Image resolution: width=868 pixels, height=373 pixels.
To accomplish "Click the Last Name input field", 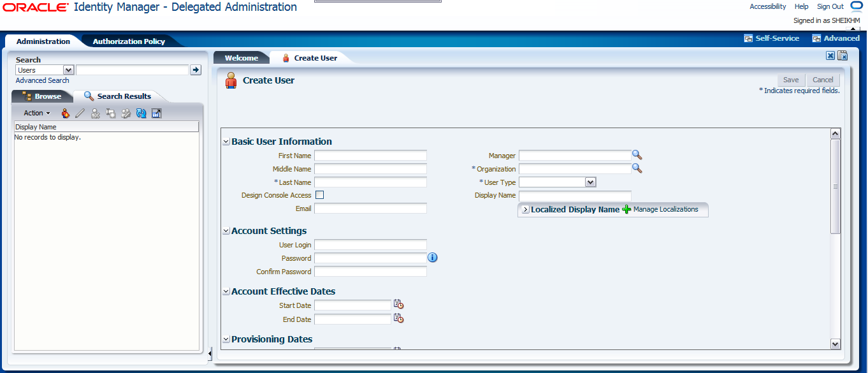I will coord(370,182).
